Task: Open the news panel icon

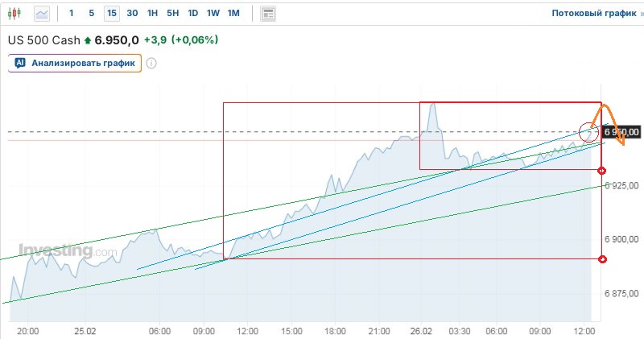Action: tap(268, 14)
